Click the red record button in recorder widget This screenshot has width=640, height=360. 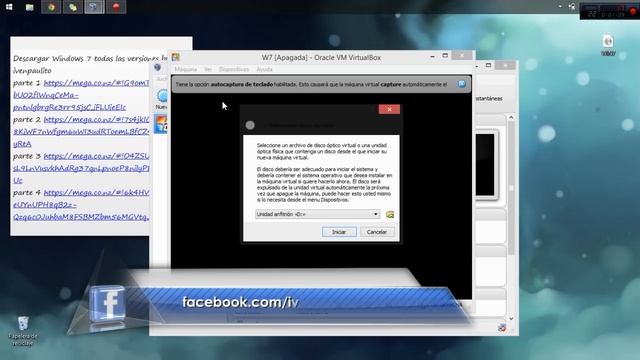(633, 11)
